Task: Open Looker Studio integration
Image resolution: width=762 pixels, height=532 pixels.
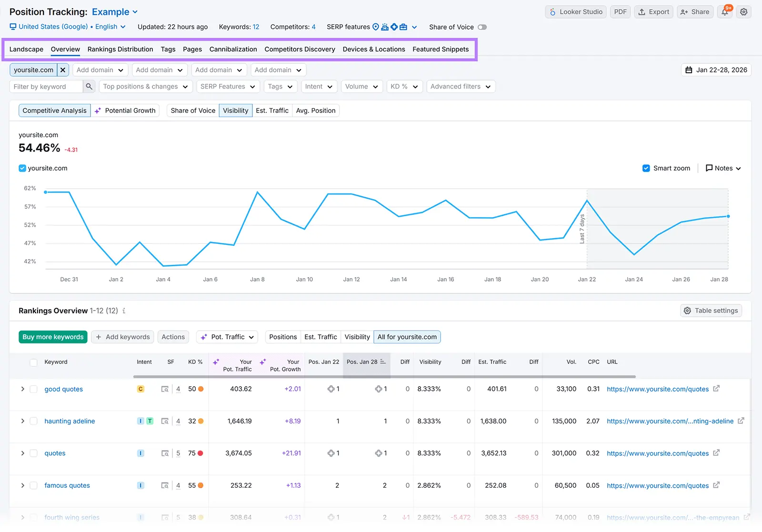Action: (576, 12)
